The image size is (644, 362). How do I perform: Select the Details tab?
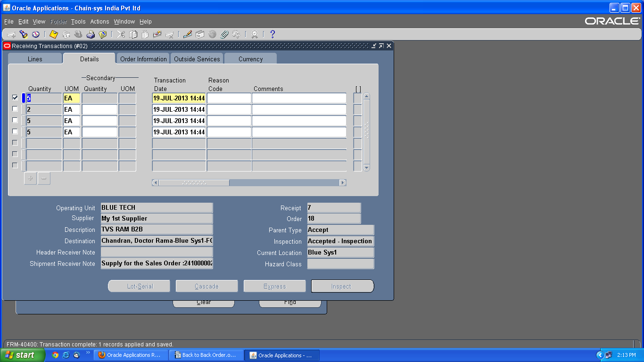pos(89,59)
